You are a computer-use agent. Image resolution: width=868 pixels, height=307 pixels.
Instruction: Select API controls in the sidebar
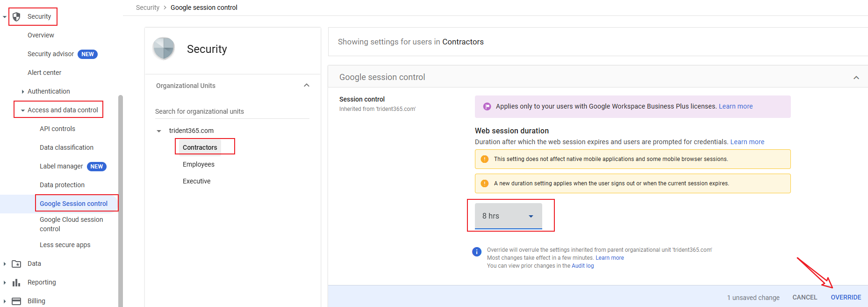[x=57, y=129]
